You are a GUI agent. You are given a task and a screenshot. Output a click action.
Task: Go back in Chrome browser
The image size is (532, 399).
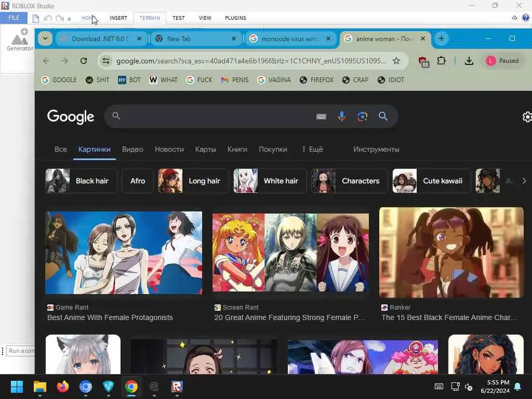[x=46, y=61]
